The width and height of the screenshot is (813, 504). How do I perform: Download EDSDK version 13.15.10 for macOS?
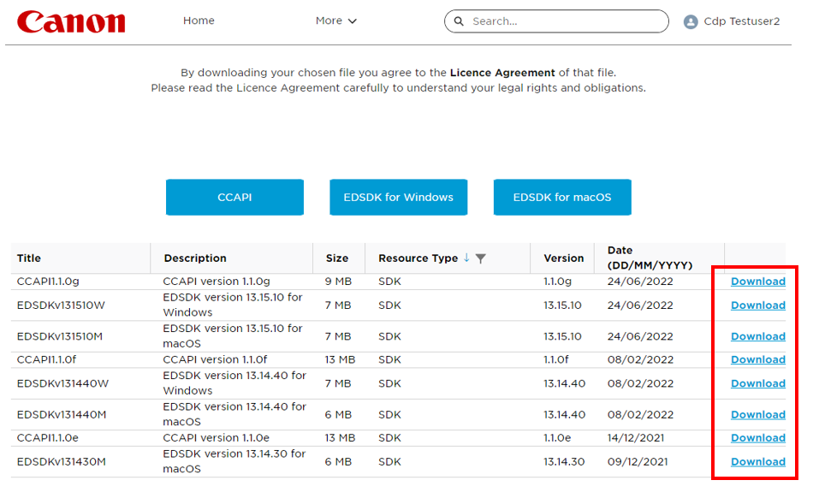pos(757,335)
